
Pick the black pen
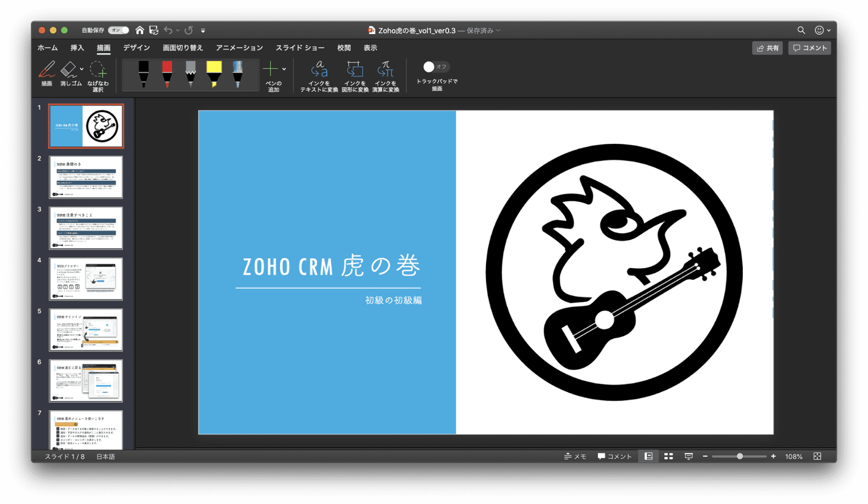143,74
